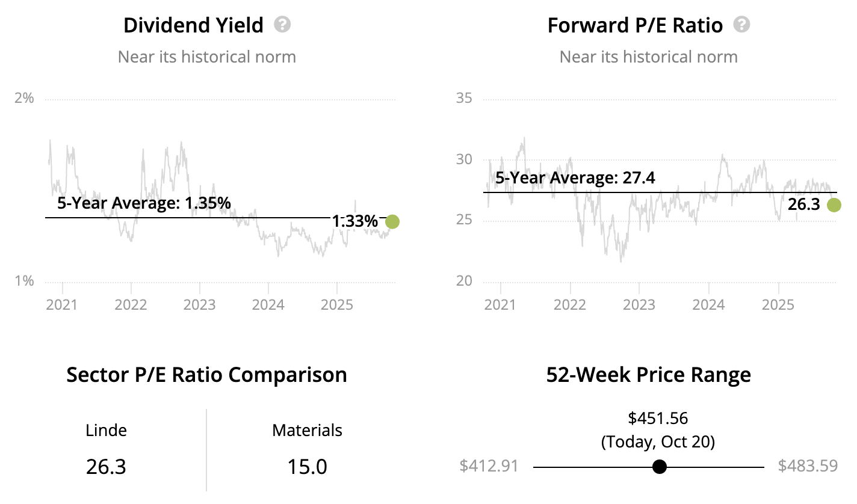Click the green forward P/E current marker
Viewport: 857px width, 504px height.
coord(834,205)
